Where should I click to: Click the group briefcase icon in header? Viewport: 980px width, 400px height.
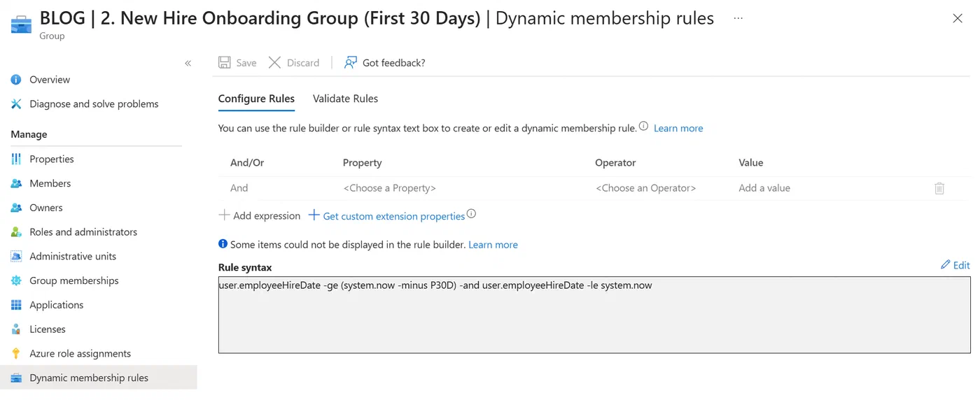click(21, 24)
